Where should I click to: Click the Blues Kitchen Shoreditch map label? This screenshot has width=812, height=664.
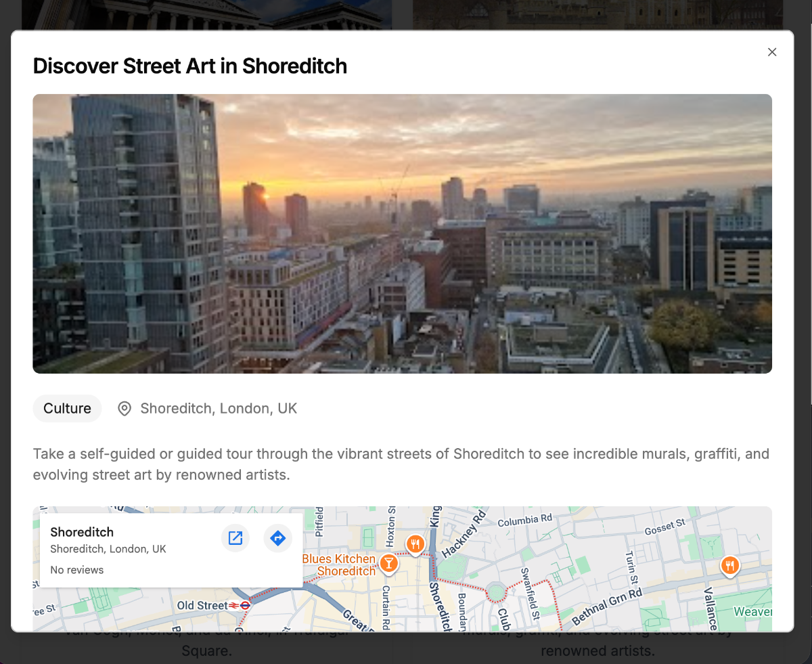[x=338, y=565]
